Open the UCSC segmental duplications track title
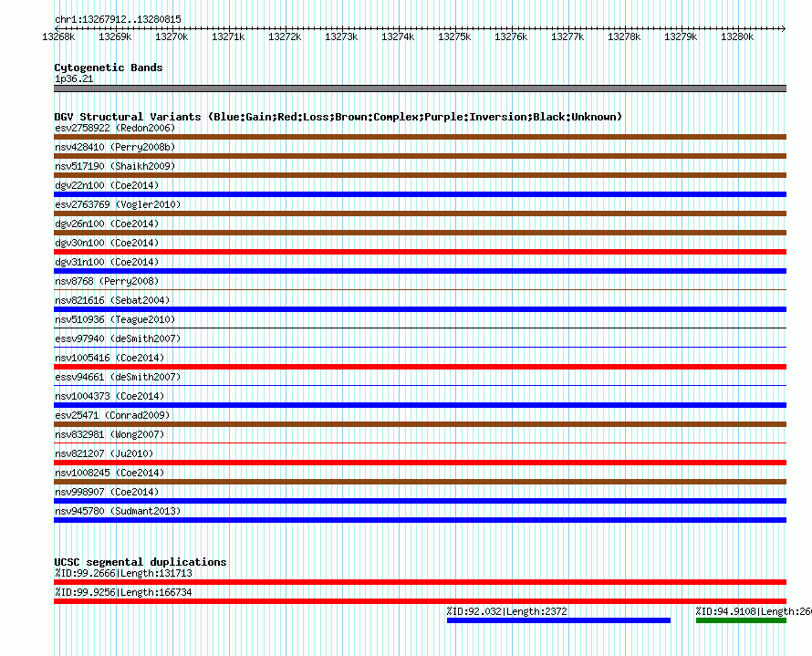 pos(141,562)
